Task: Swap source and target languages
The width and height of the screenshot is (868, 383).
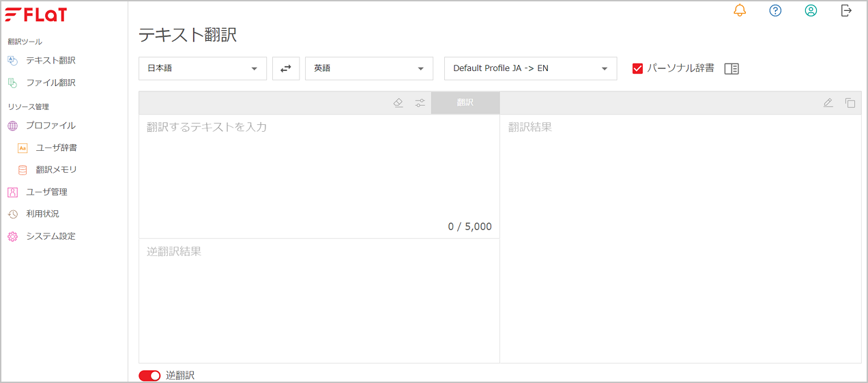Action: click(x=286, y=68)
